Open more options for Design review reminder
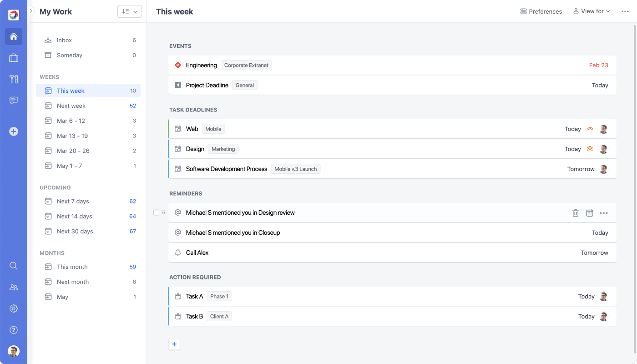The width and height of the screenshot is (637, 364). [x=604, y=212]
